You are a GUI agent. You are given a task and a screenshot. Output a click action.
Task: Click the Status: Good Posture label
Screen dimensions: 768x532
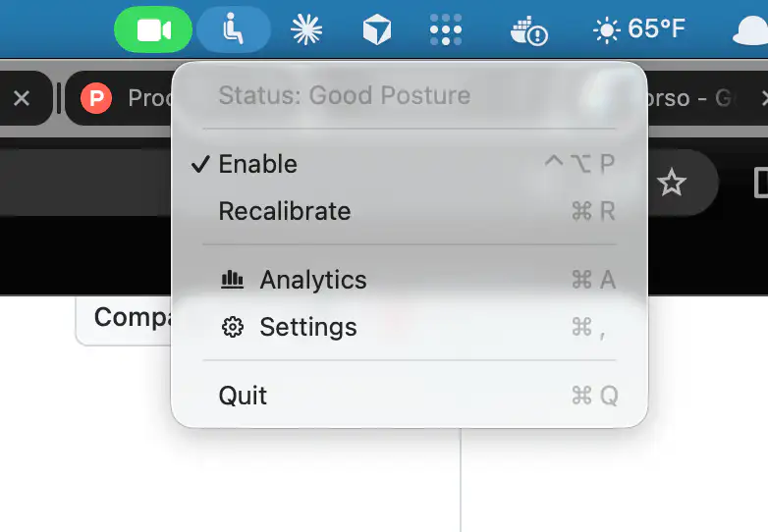coord(344,95)
